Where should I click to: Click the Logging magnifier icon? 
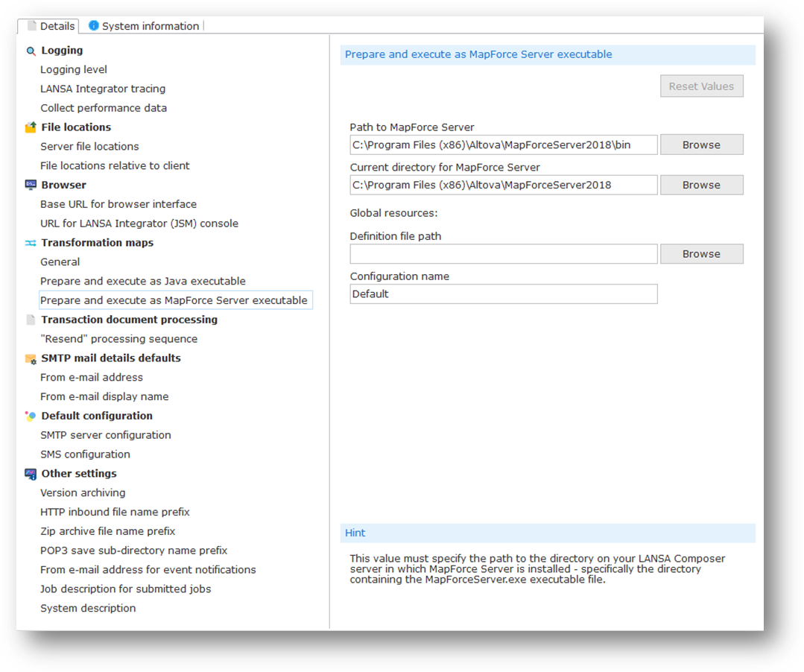pyautogui.click(x=31, y=51)
